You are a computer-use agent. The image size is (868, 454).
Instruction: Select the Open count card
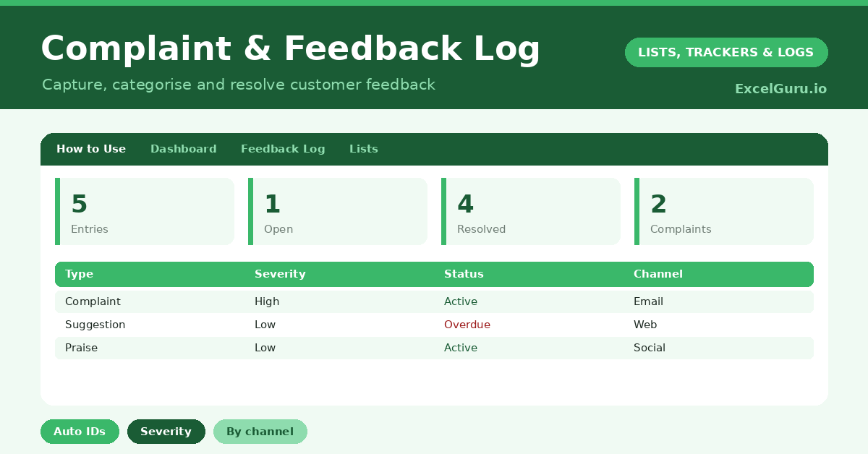pos(338,211)
